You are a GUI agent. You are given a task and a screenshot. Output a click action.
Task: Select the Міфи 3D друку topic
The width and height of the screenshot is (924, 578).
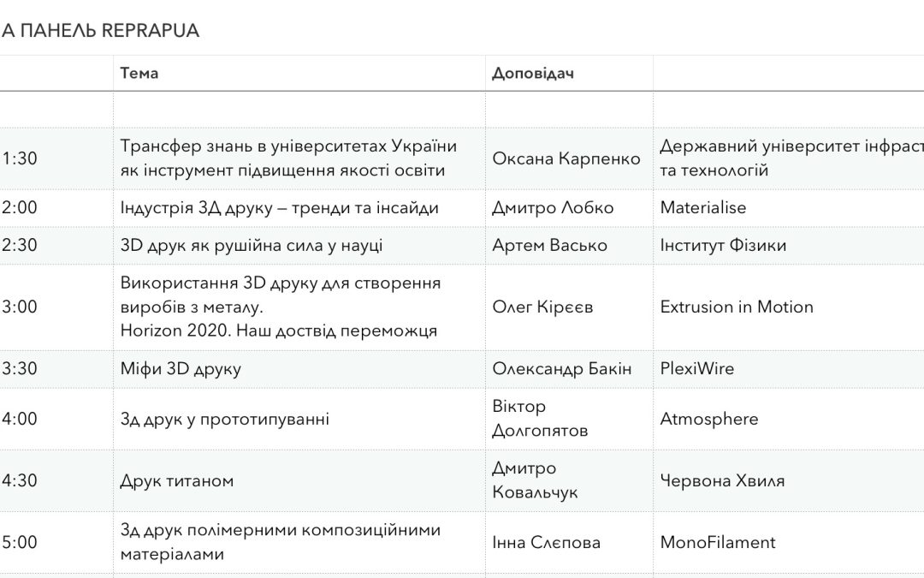(x=181, y=369)
